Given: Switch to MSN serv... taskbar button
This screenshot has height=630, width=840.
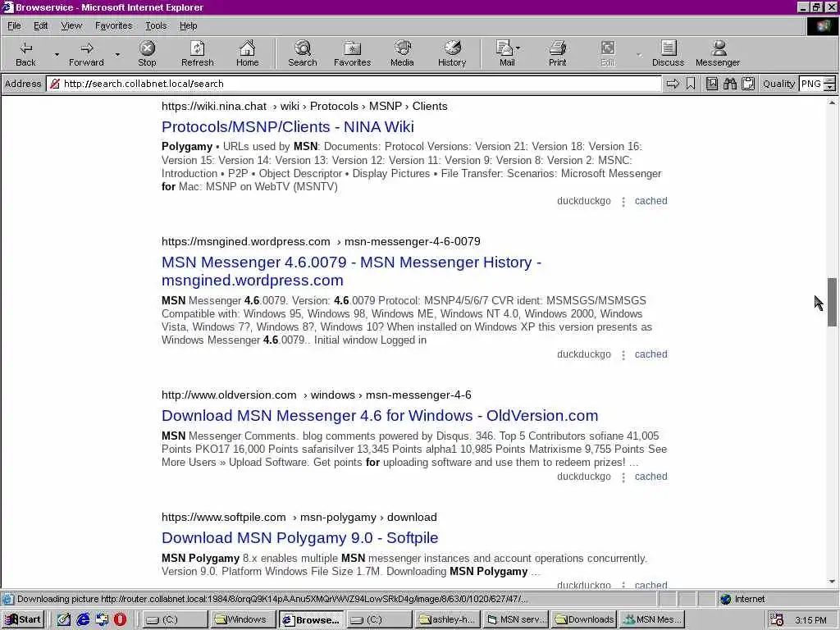Looking at the screenshot, I should (516, 619).
